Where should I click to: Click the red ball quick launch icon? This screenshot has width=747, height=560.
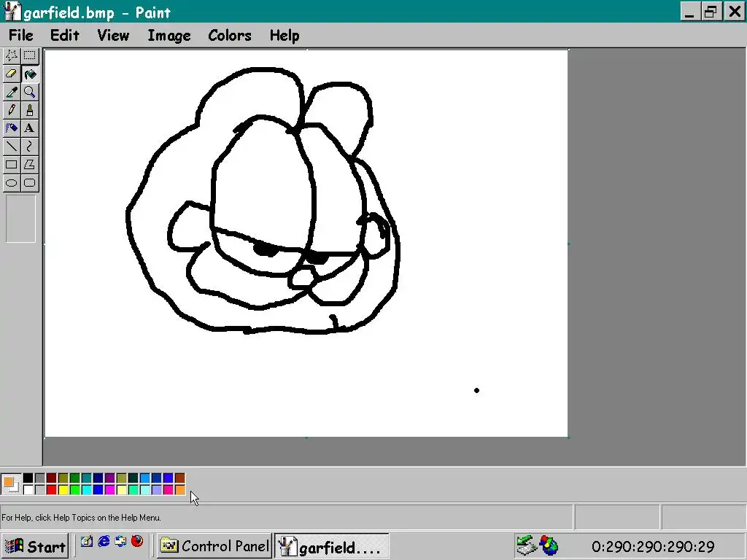137,541
